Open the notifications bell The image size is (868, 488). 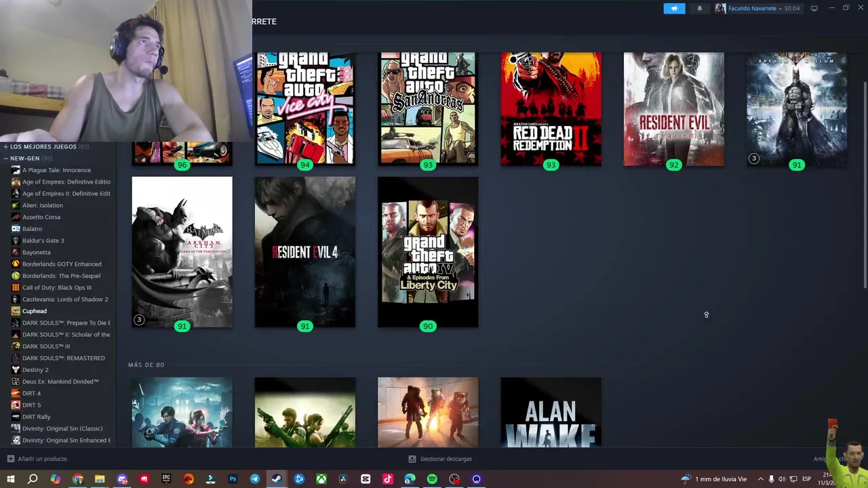click(x=700, y=8)
